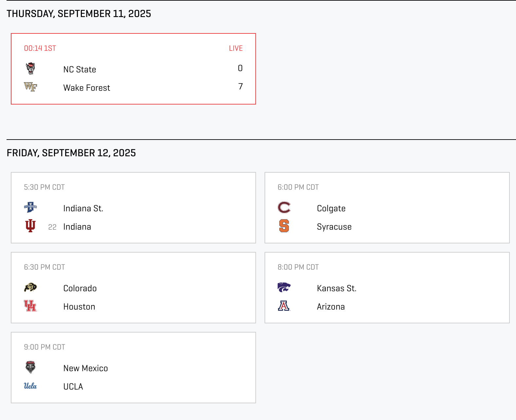Click the red LIVE game indicator

236,48
